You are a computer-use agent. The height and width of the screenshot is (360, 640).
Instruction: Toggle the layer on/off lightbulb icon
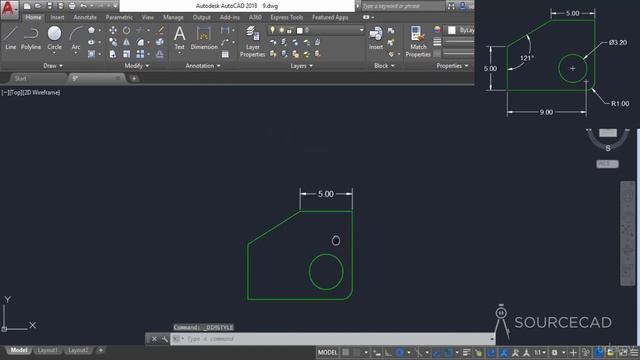pyautogui.click(x=272, y=30)
